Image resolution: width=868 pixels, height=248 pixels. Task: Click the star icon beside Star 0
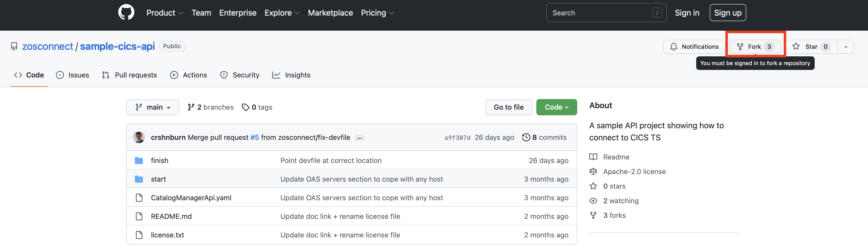coord(796,47)
